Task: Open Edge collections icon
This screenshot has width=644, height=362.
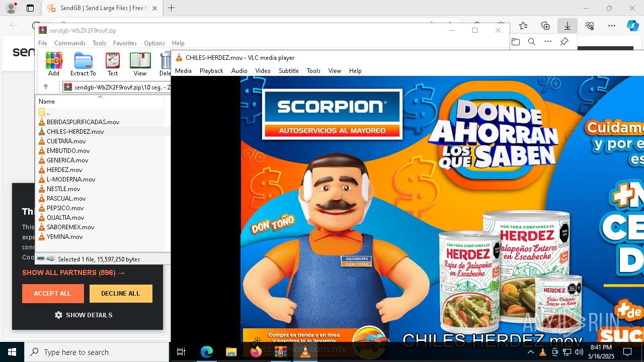Action: 545,26
